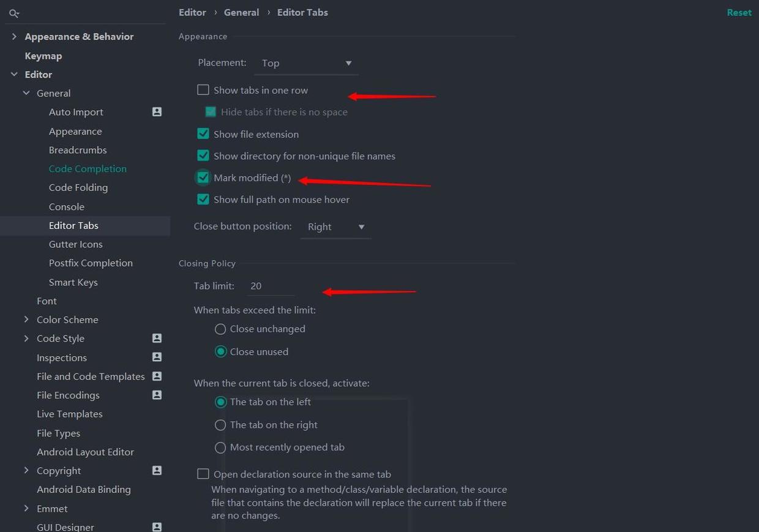This screenshot has width=759, height=532.
Task: Open the Close button position dropdown
Action: [x=335, y=227]
